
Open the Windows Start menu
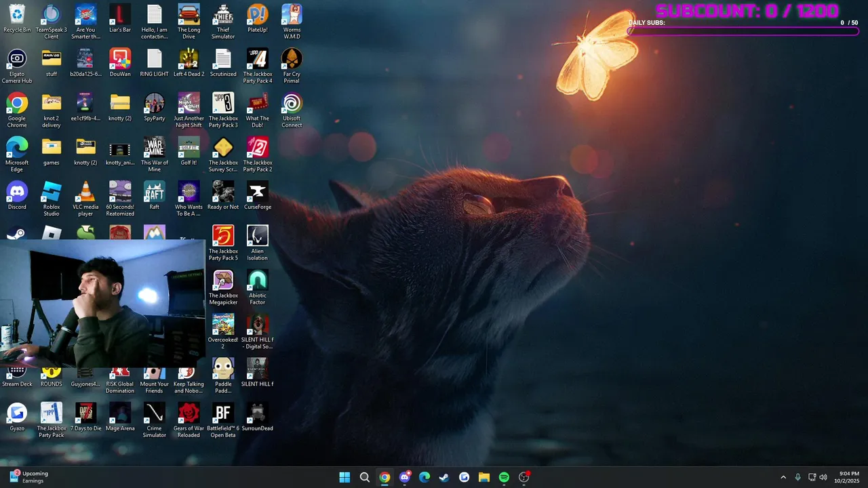[x=344, y=477]
